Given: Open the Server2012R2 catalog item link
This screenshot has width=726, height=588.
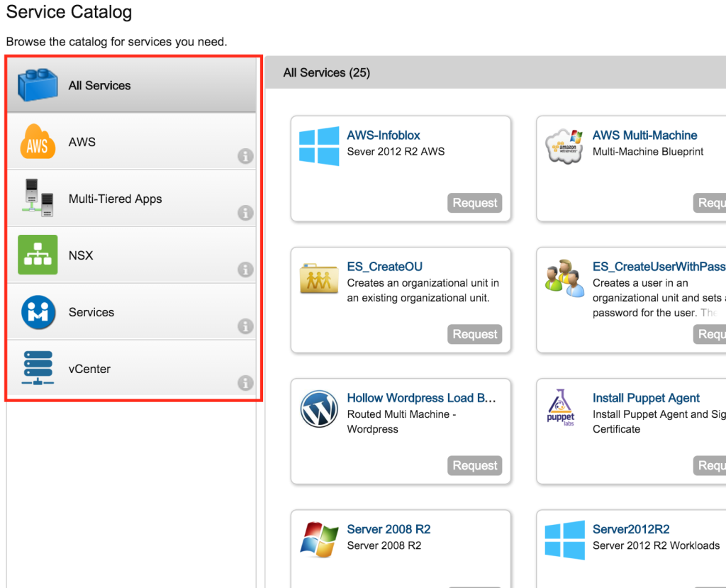Looking at the screenshot, I should [630, 529].
